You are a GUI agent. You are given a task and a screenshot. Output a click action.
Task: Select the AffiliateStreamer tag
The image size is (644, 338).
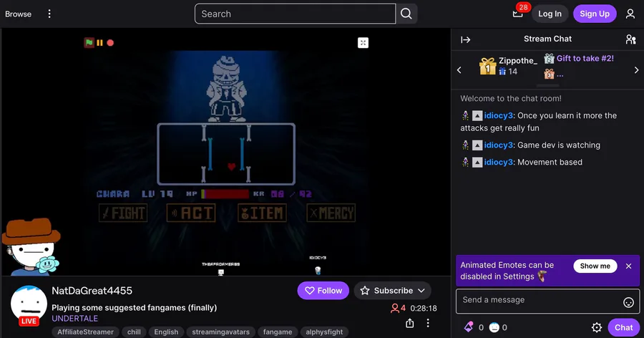pos(85,332)
